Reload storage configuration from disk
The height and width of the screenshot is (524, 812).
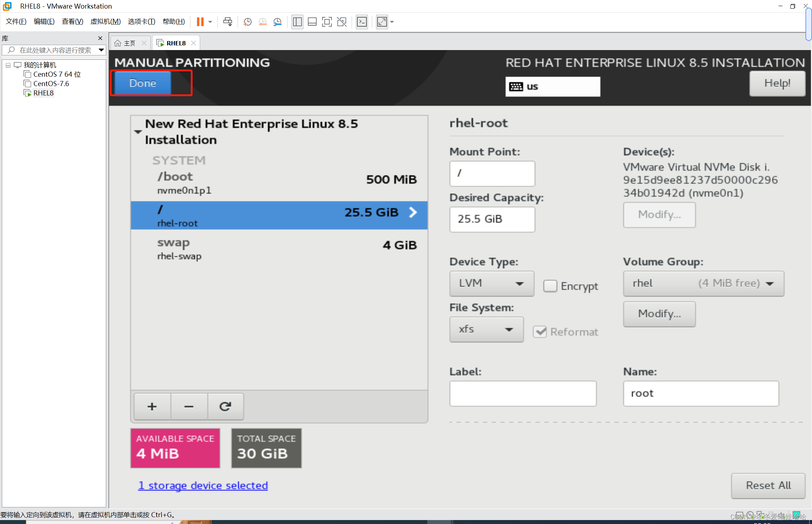(x=226, y=407)
